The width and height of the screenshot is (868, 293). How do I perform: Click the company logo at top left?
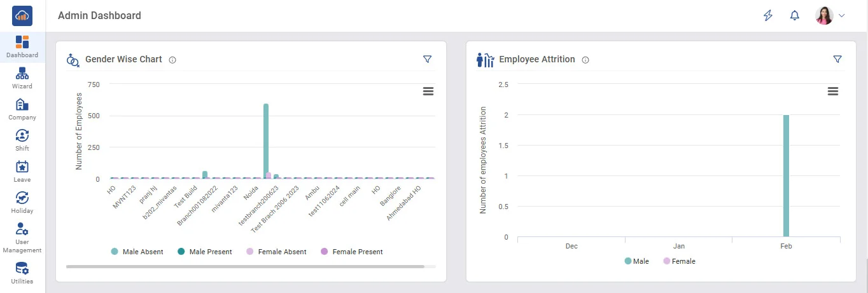point(22,16)
